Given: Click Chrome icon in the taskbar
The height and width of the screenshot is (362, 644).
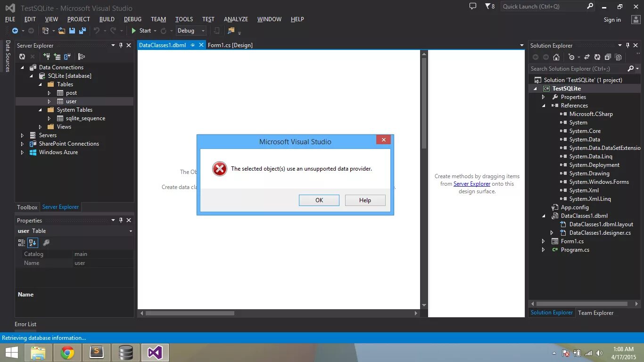Looking at the screenshot, I should [67, 353].
